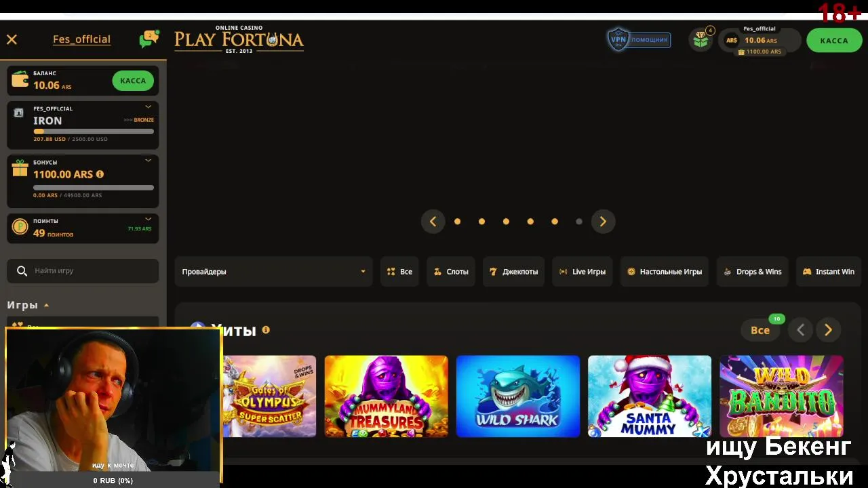The image size is (868, 488).
Task: Select the fourth banner slide dot
Action: tap(530, 222)
